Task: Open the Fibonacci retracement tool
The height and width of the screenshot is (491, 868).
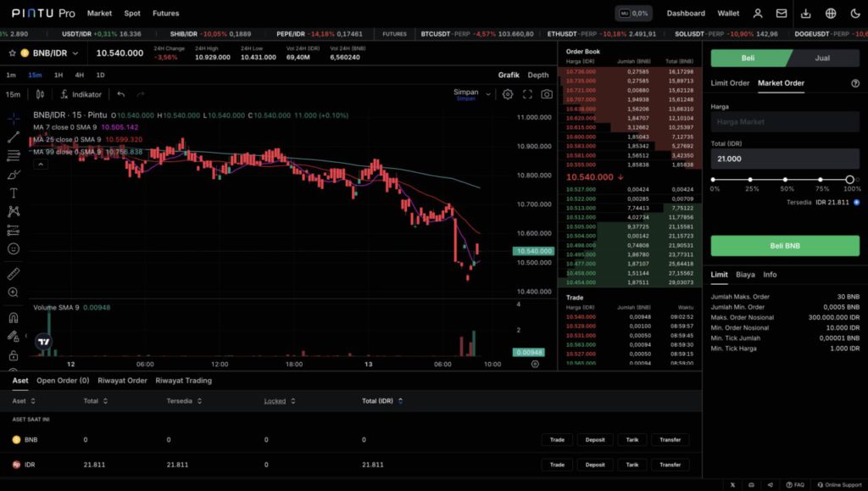Action: (x=14, y=155)
